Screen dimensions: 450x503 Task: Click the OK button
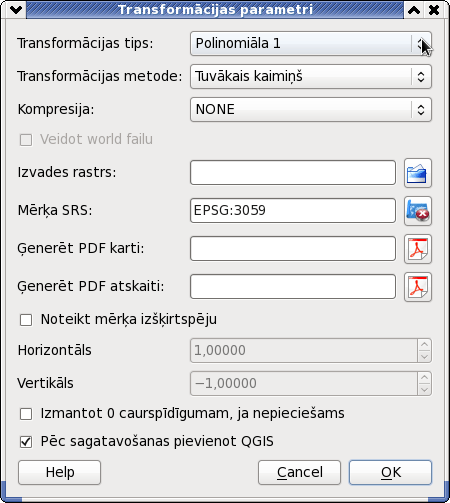pyautogui.click(x=390, y=472)
